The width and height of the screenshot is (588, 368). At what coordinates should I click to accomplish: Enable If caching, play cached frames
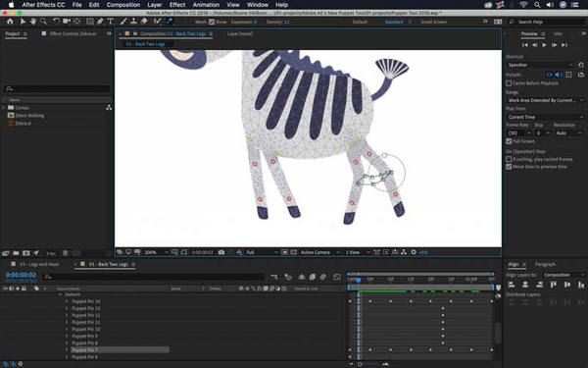point(509,159)
